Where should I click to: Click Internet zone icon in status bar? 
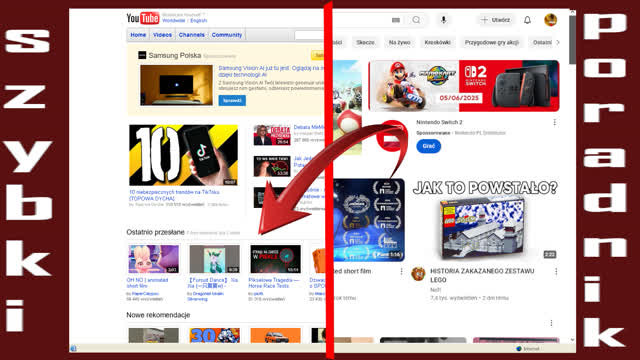(519, 349)
